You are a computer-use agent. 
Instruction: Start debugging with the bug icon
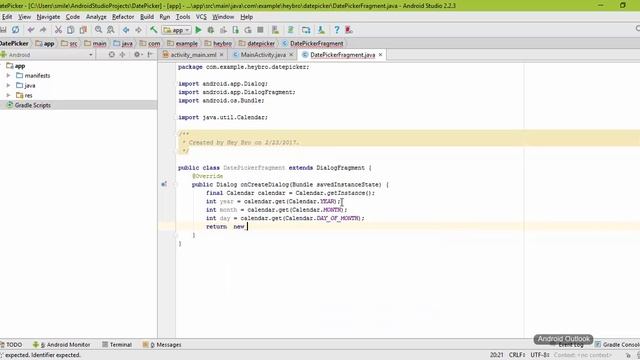click(x=211, y=30)
